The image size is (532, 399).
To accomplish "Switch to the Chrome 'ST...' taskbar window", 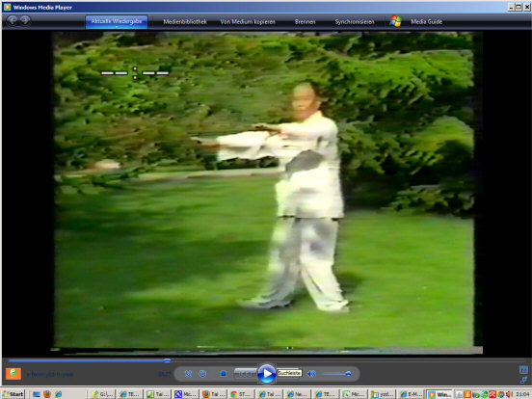I will (241, 394).
